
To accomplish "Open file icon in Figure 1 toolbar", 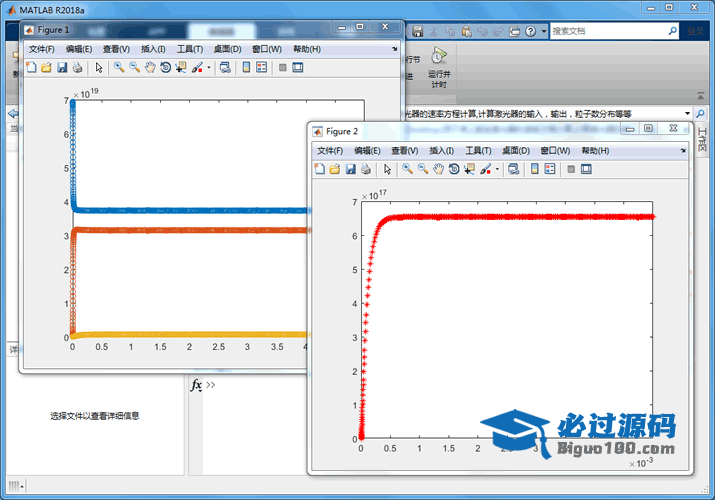I will [x=46, y=68].
